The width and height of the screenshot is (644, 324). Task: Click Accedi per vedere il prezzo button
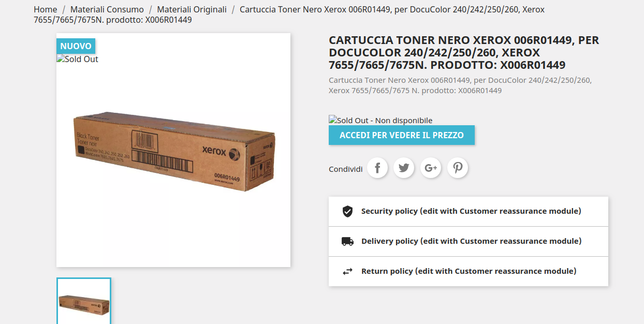[402, 135]
